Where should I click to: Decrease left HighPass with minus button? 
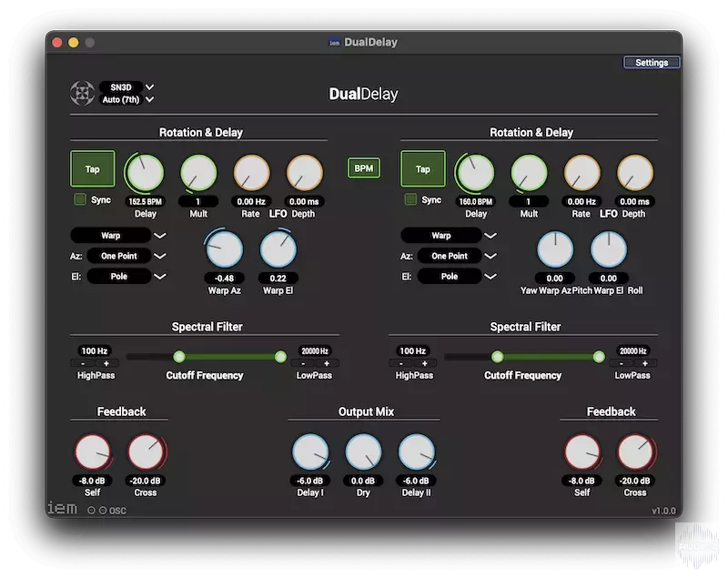click(x=83, y=363)
